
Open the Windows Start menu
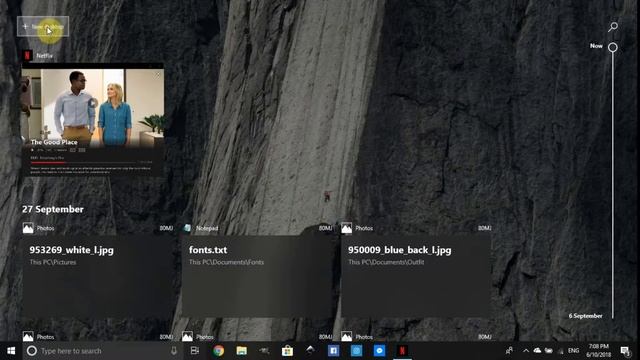[x=11, y=351]
